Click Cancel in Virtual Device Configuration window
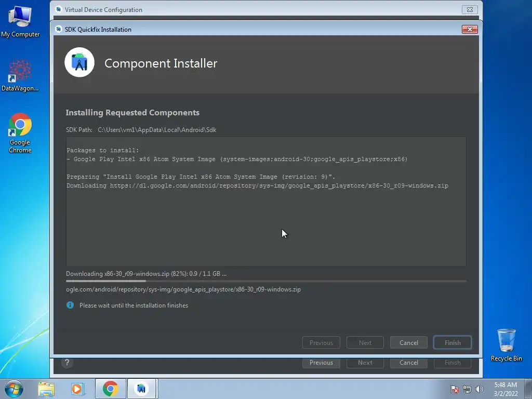The image size is (532, 399). 408,362
